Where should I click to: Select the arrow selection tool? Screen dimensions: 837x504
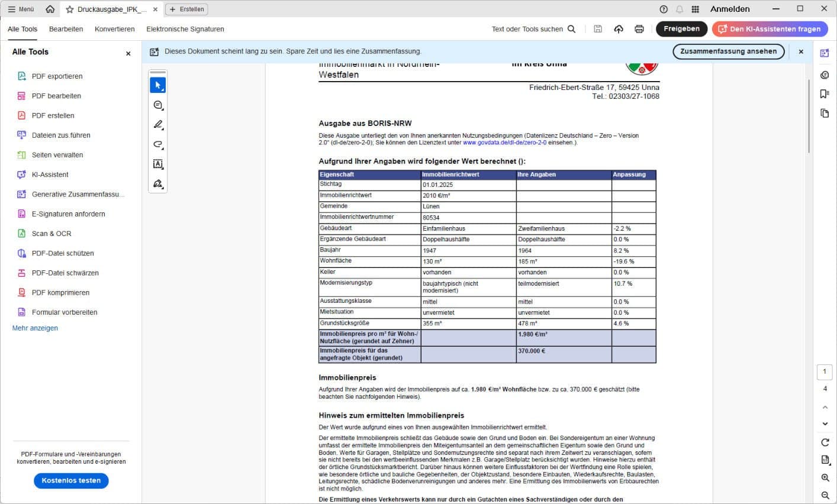point(157,85)
